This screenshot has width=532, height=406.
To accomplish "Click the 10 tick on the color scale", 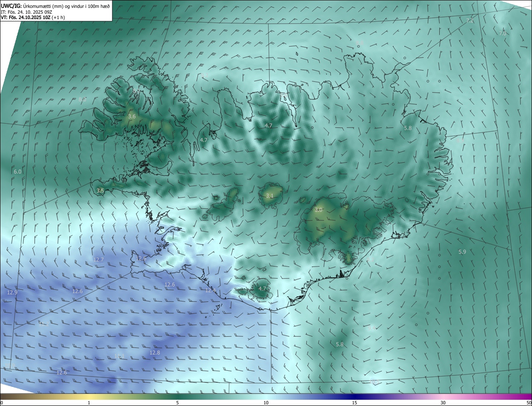I will click(x=266, y=403).
